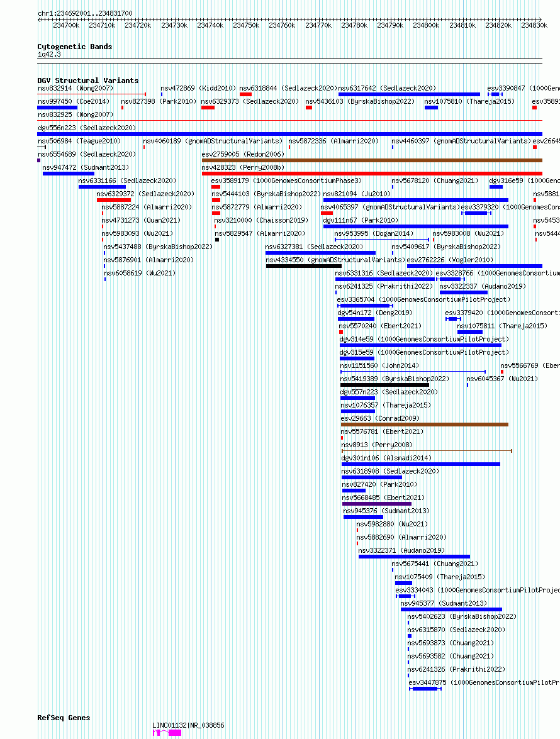
Task: Click the magenta LINC01132 gene glyph
Action: coord(167,733)
